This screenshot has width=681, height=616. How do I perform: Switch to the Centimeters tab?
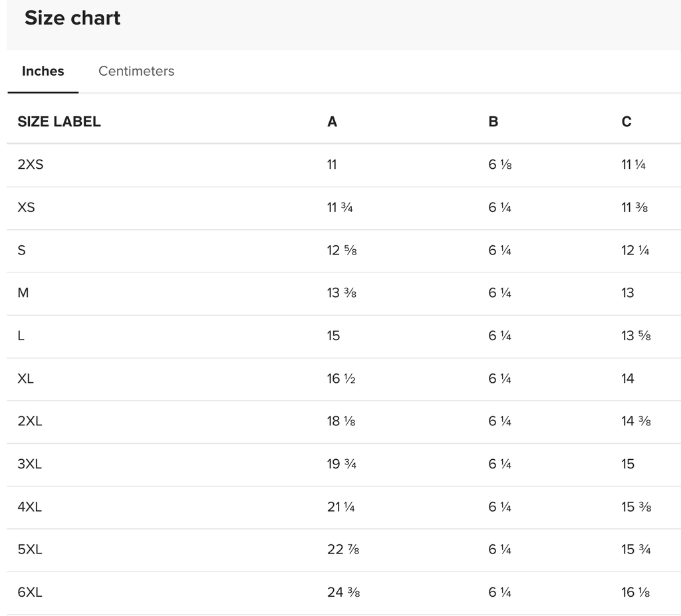pyautogui.click(x=136, y=71)
